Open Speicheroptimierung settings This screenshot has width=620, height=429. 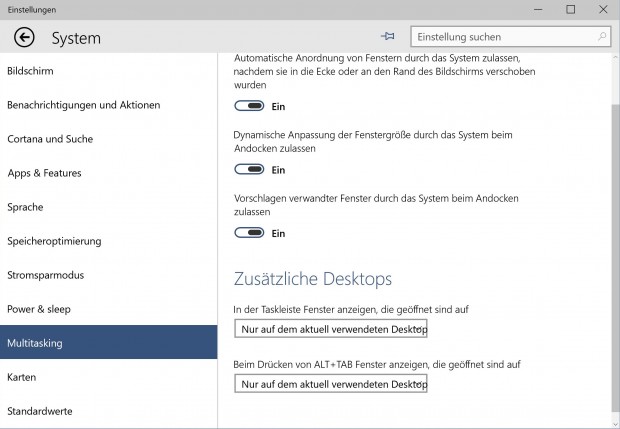108,241
